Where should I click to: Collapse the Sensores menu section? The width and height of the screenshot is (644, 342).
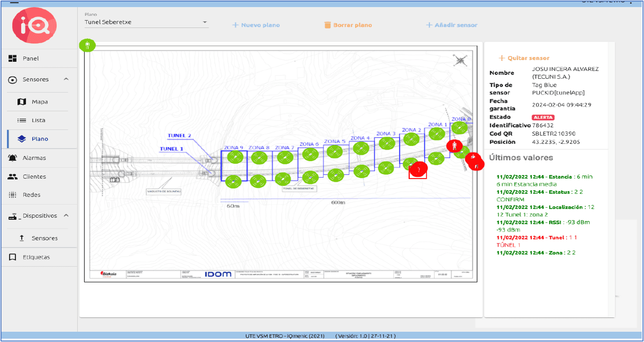coord(66,79)
